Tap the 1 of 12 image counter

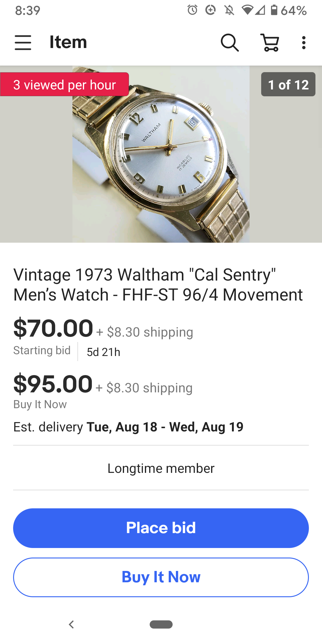[x=288, y=84]
